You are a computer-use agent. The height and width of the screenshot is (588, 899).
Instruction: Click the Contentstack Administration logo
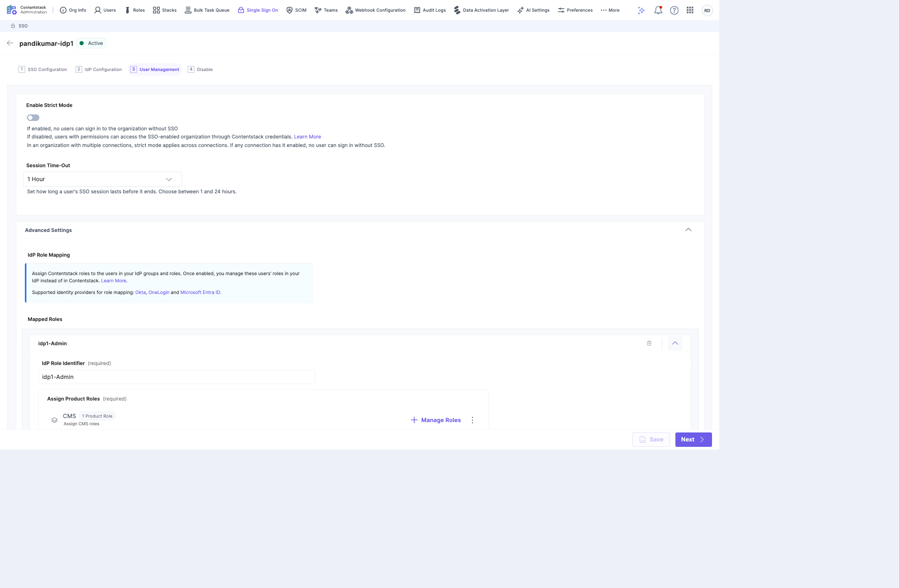(27, 10)
